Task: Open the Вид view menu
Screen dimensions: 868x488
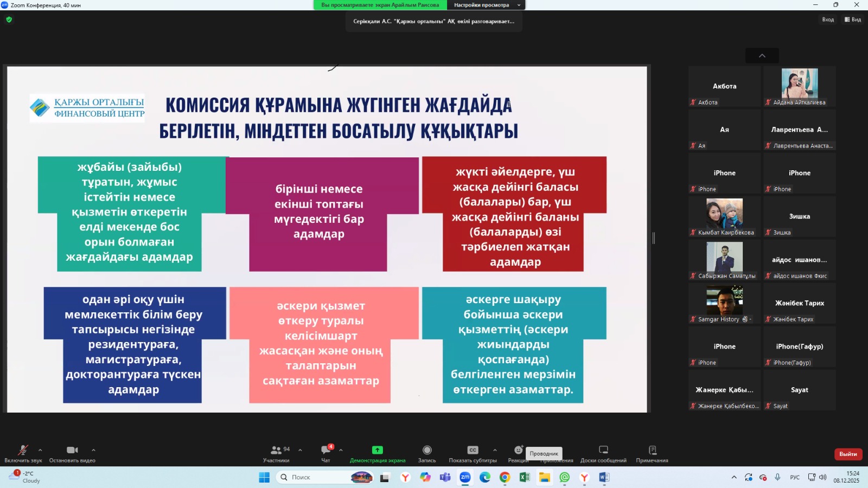Action: (x=853, y=20)
